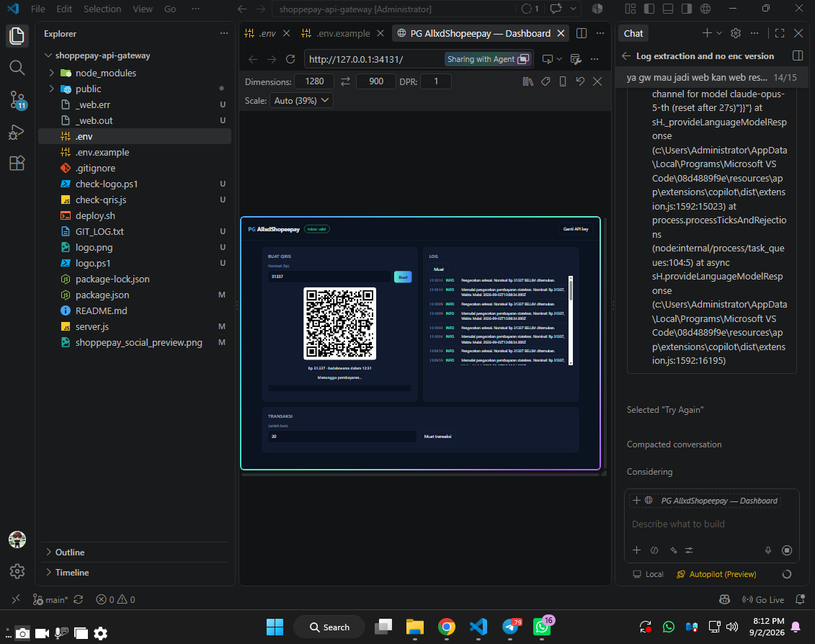The width and height of the screenshot is (815, 644).
Task: Open the File menu
Action: [x=38, y=9]
